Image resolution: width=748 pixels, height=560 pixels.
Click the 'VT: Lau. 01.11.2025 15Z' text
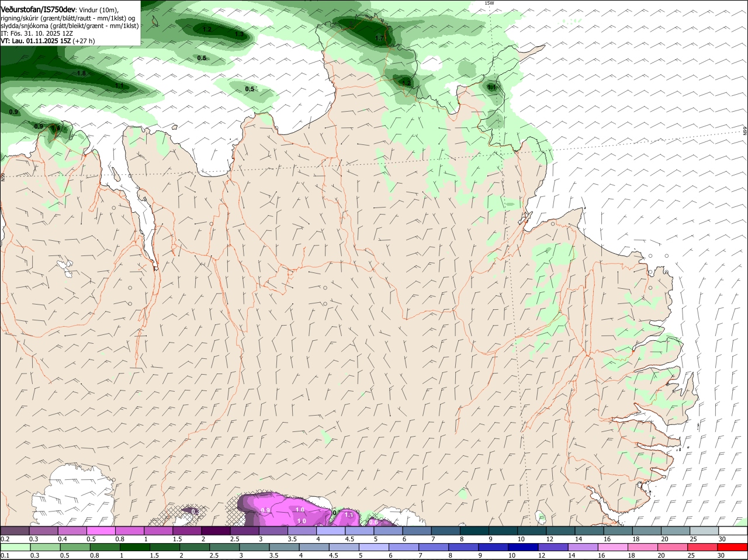[x=36, y=41]
